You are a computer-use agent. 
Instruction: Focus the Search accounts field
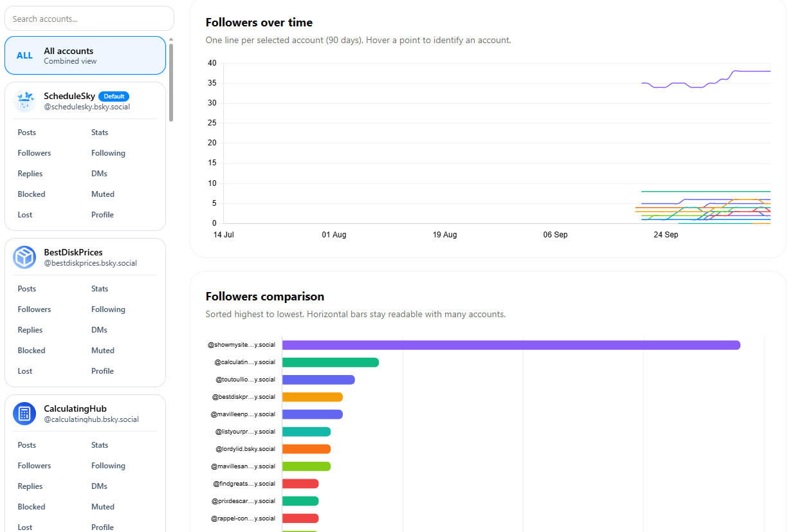pos(89,19)
